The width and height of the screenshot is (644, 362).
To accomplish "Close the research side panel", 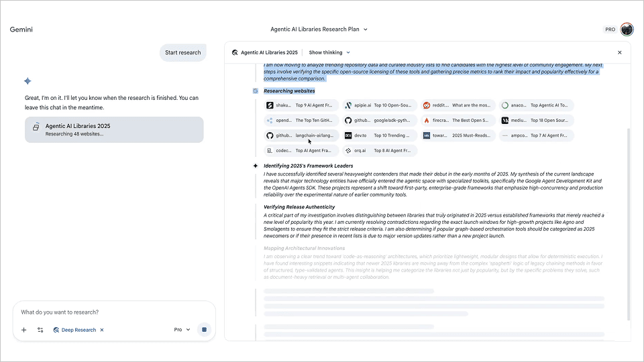I will [620, 52].
